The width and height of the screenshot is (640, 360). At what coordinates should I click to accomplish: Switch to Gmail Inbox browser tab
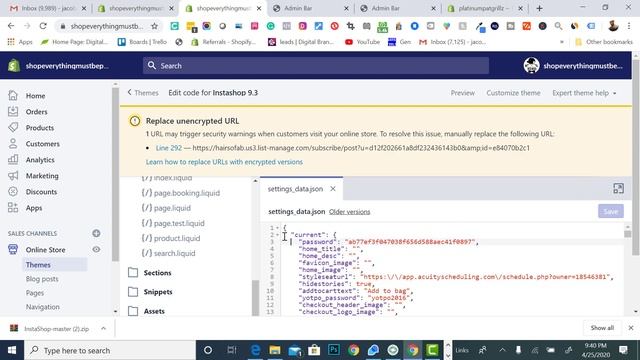(48, 8)
